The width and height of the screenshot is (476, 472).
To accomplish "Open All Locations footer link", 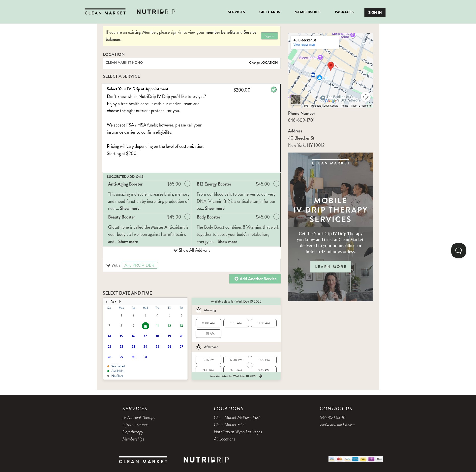I will coord(224,439).
